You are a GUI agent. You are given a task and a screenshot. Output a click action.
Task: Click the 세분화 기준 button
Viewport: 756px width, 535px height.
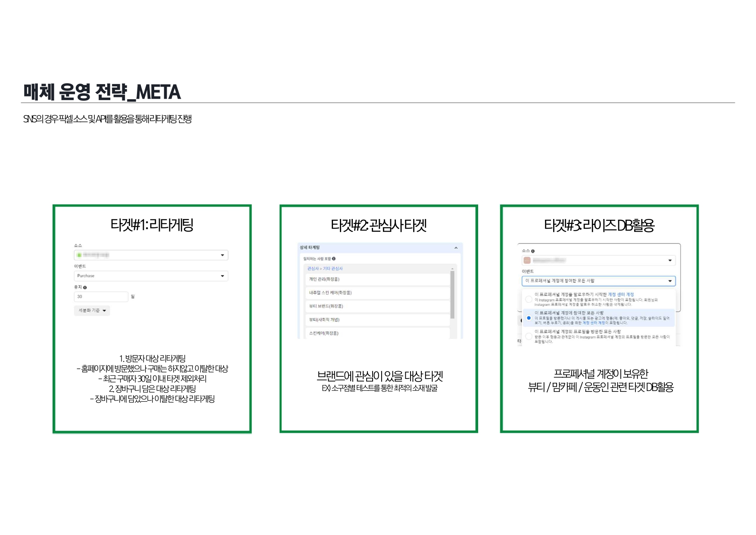point(92,310)
